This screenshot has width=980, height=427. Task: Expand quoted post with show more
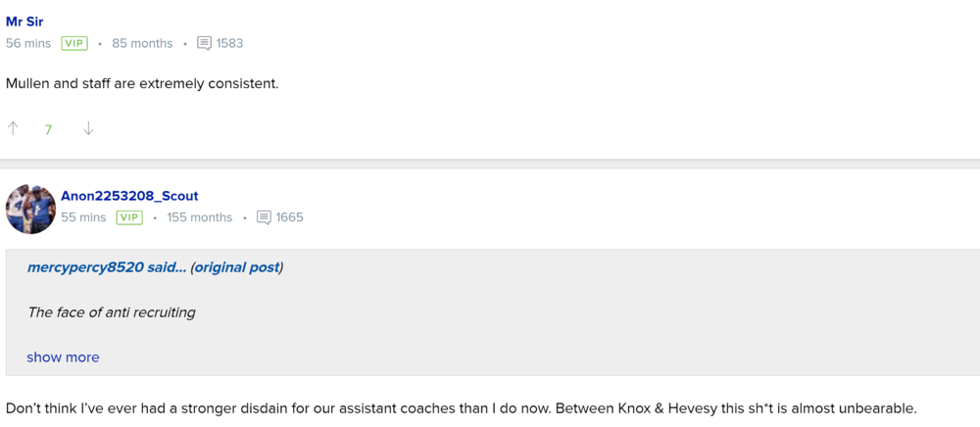[63, 357]
